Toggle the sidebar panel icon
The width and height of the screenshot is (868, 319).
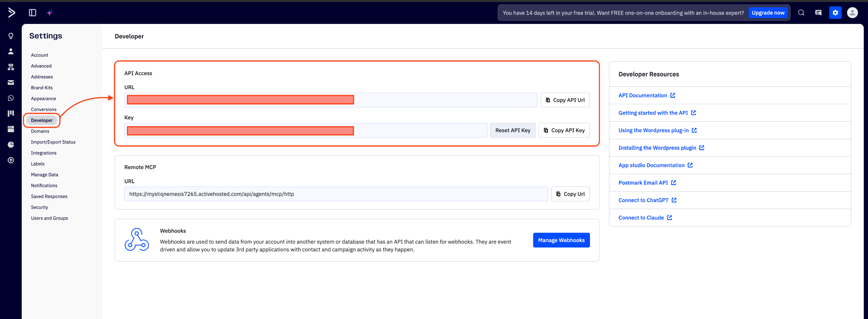tap(33, 13)
